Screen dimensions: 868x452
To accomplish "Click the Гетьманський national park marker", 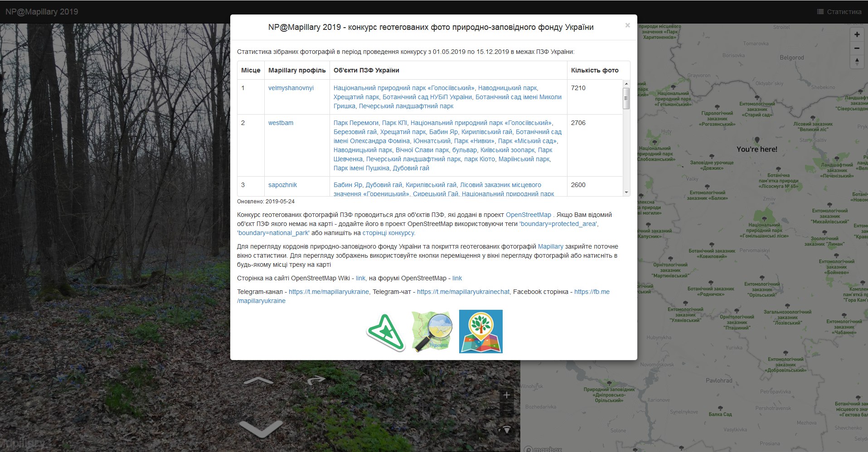I will 673,87.
